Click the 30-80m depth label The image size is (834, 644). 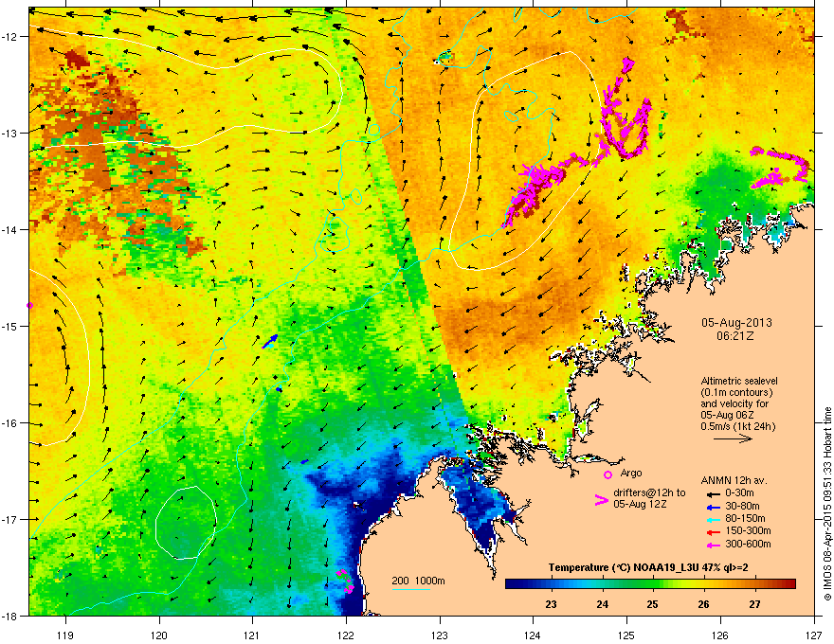pos(742,506)
